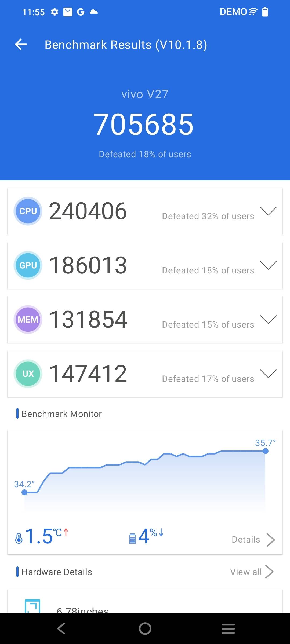This screenshot has height=644, width=290.
Task: Select the 34.2° chart start point
Action: [x=24, y=492]
